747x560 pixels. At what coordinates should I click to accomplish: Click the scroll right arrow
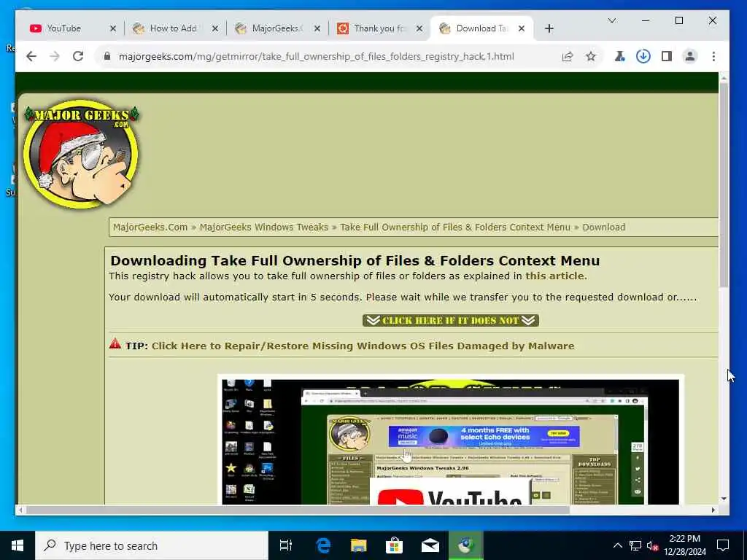[713, 510]
